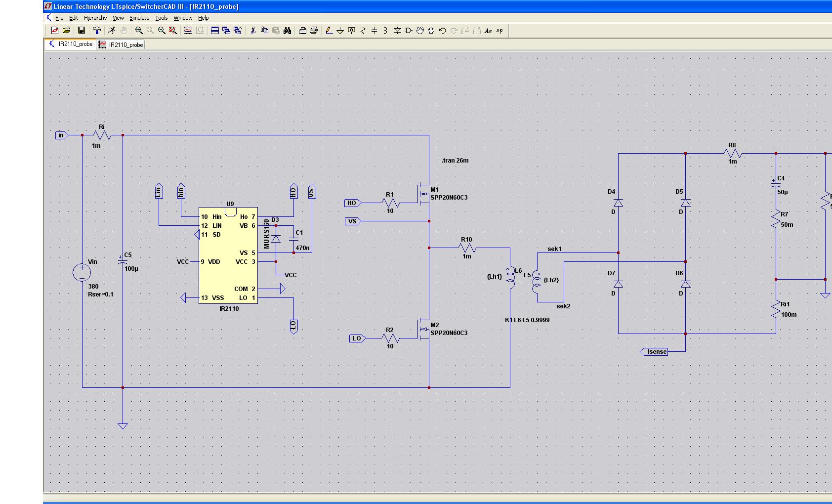
Task: Select the capacitor placement tool
Action: point(374,31)
